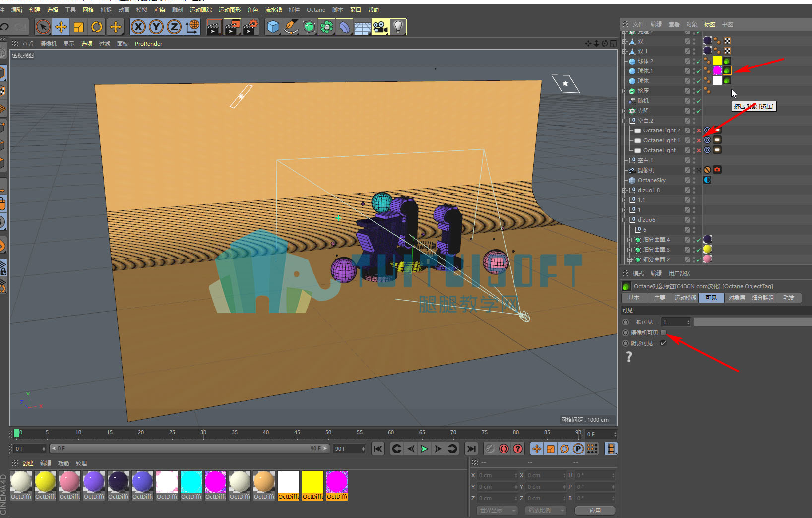Click the 一般可见 value field

[677, 323]
